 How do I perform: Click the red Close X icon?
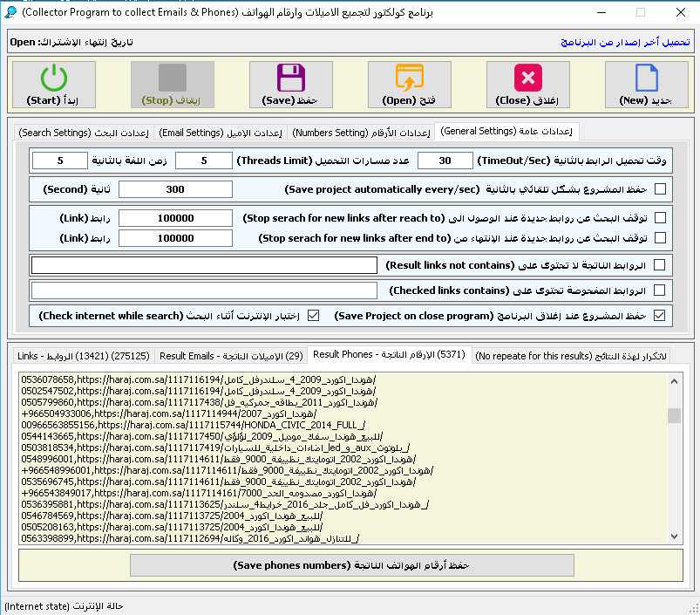pos(528,78)
